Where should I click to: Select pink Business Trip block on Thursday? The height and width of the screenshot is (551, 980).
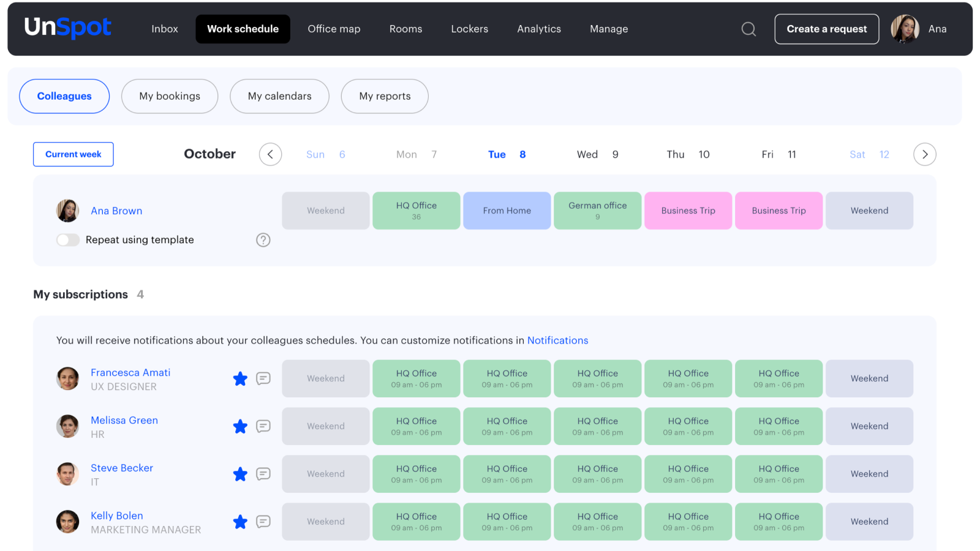(688, 211)
